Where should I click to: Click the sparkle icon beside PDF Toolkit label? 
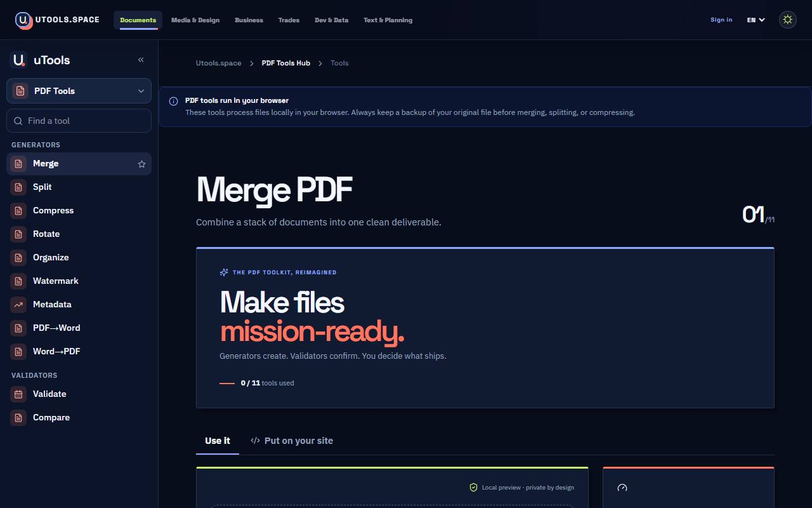[x=224, y=272]
